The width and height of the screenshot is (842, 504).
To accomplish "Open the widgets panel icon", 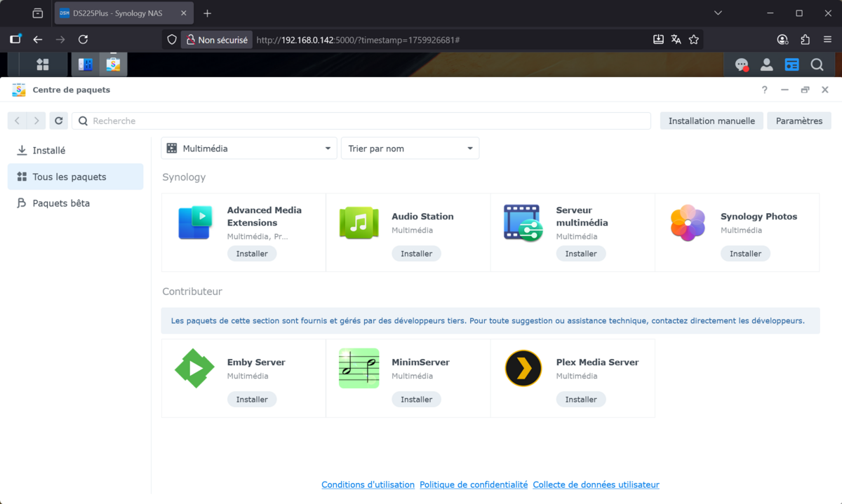I will tap(41, 64).
